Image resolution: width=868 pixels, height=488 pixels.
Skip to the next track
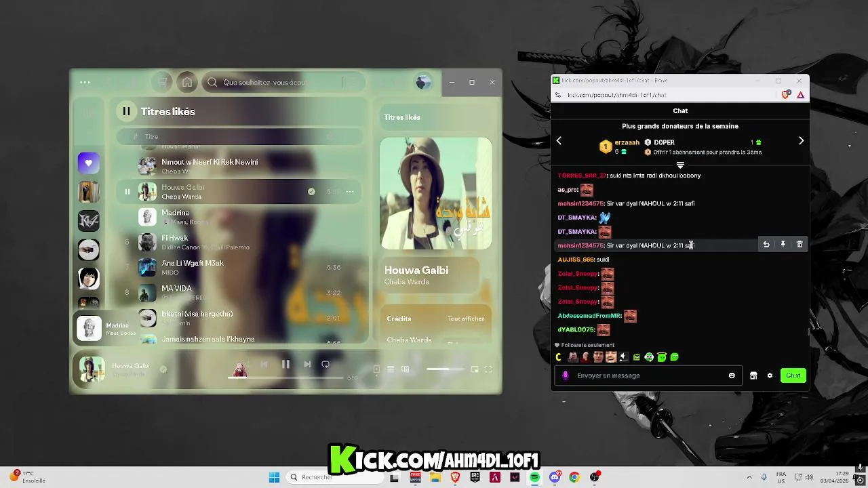pos(307,365)
